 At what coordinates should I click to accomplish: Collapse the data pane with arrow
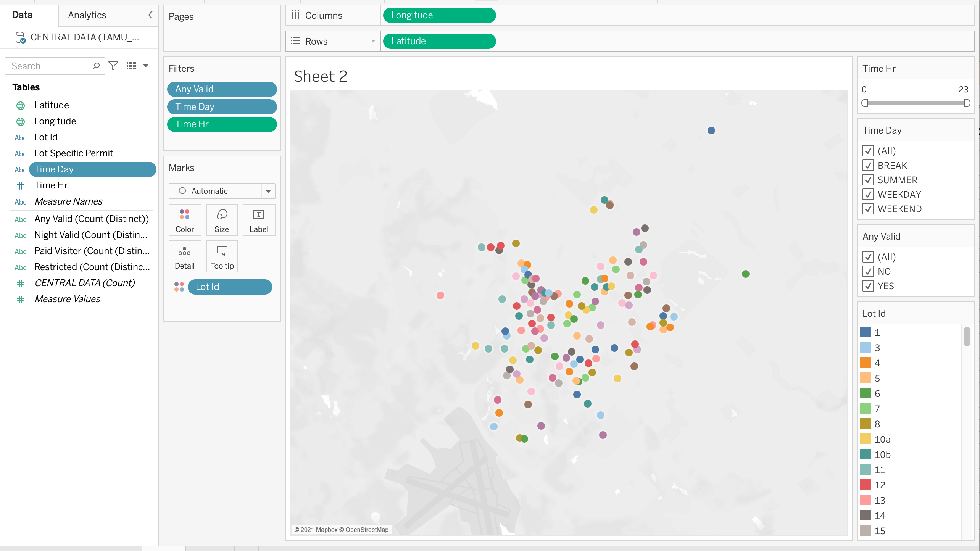(150, 15)
